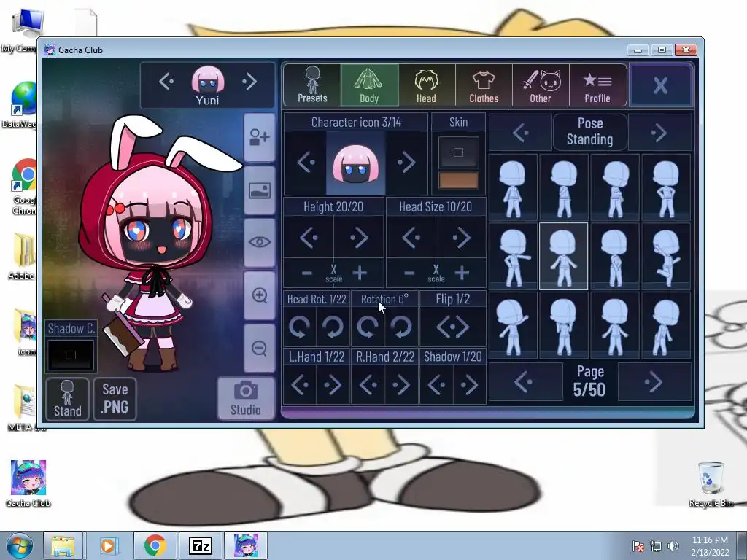
Task: Select previous character icon
Action: [x=306, y=163]
